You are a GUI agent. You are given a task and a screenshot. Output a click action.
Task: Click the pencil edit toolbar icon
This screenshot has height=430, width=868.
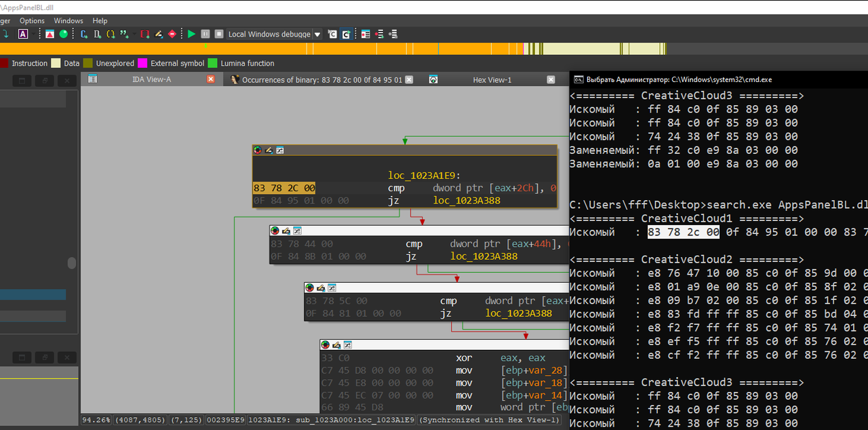pos(159,34)
